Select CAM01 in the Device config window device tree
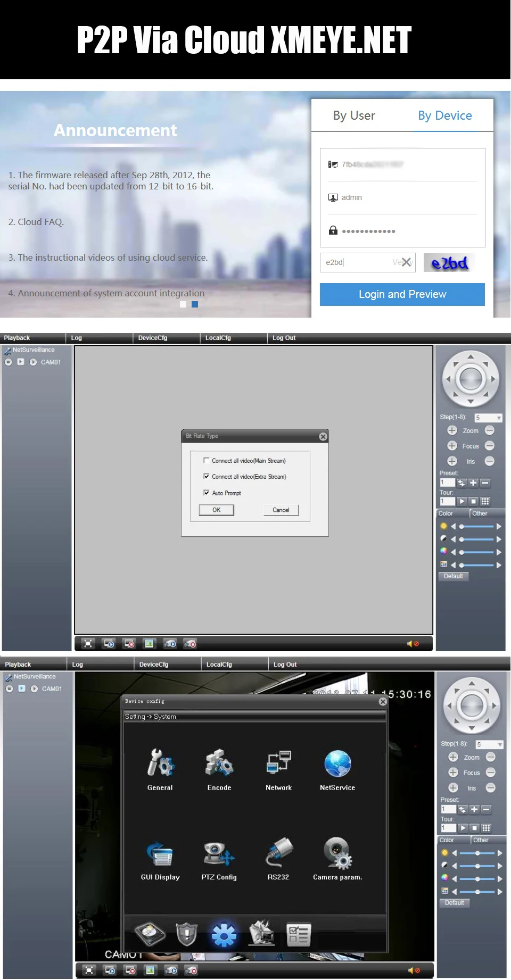The width and height of the screenshot is (511, 980). pos(52,689)
